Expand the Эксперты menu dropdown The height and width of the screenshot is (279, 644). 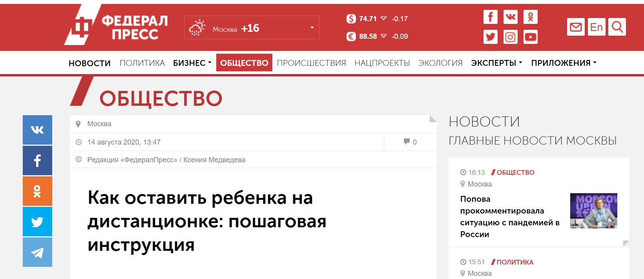click(496, 63)
